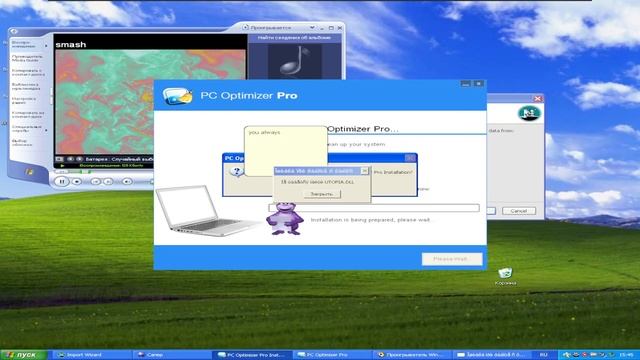Click the music note album art thumbnail
640x360 pixels.
[x=294, y=61]
